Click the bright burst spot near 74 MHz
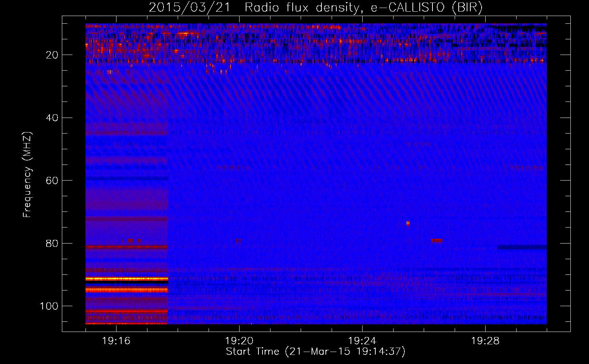 pyautogui.click(x=408, y=223)
